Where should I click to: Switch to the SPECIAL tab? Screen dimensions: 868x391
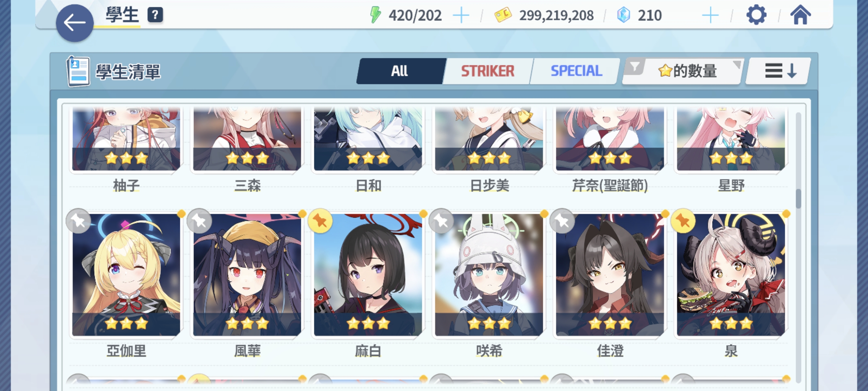(x=576, y=71)
